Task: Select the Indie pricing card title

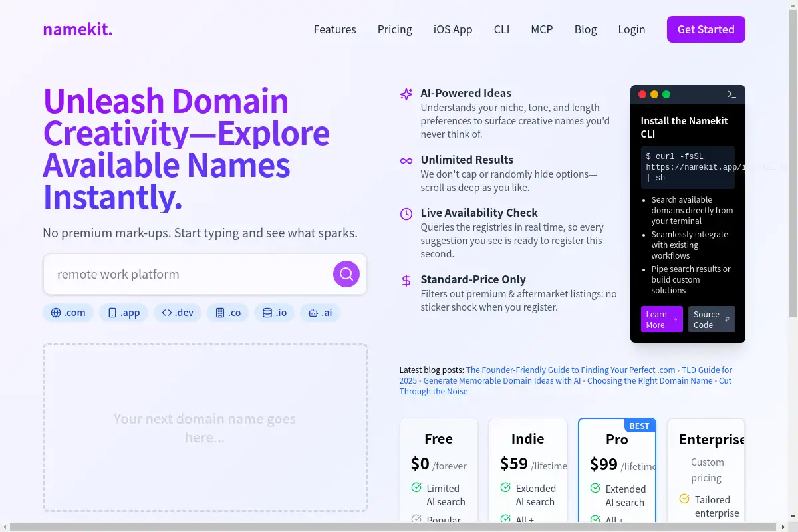Action: (x=528, y=439)
